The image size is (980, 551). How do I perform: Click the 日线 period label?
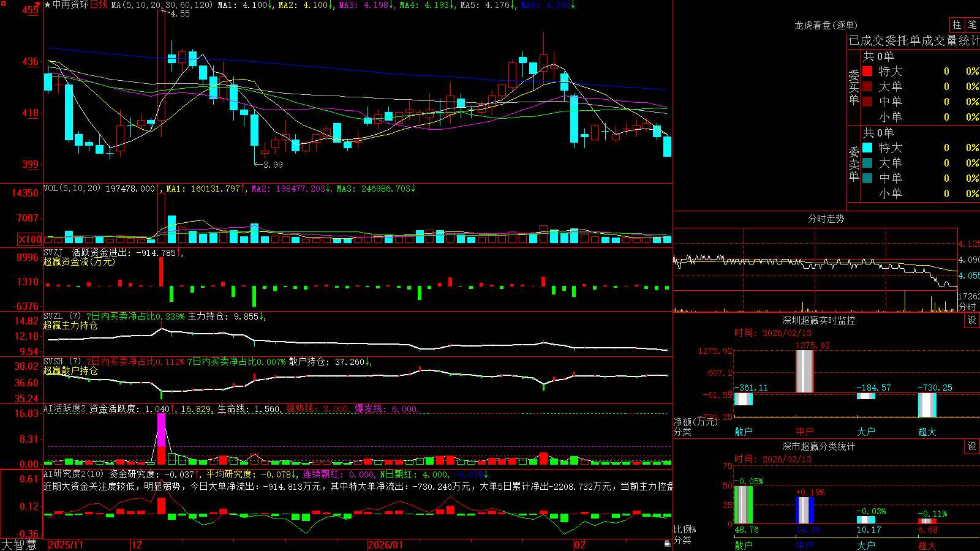(x=99, y=5)
